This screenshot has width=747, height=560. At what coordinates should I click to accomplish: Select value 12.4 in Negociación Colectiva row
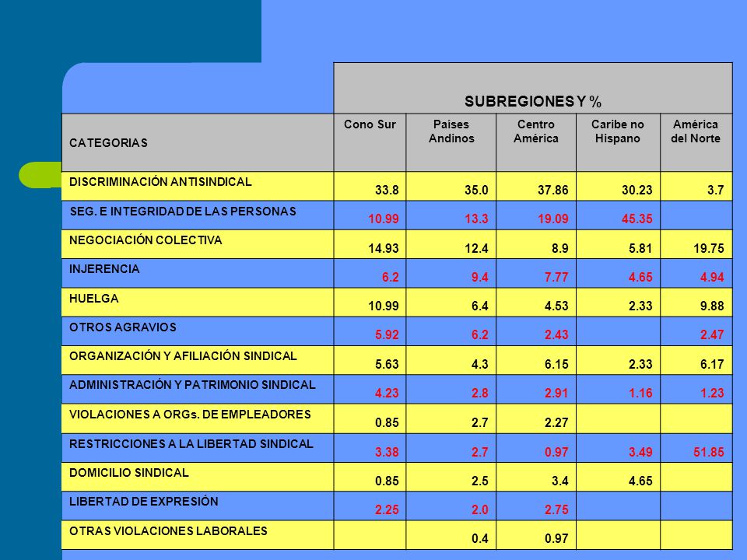coord(476,249)
